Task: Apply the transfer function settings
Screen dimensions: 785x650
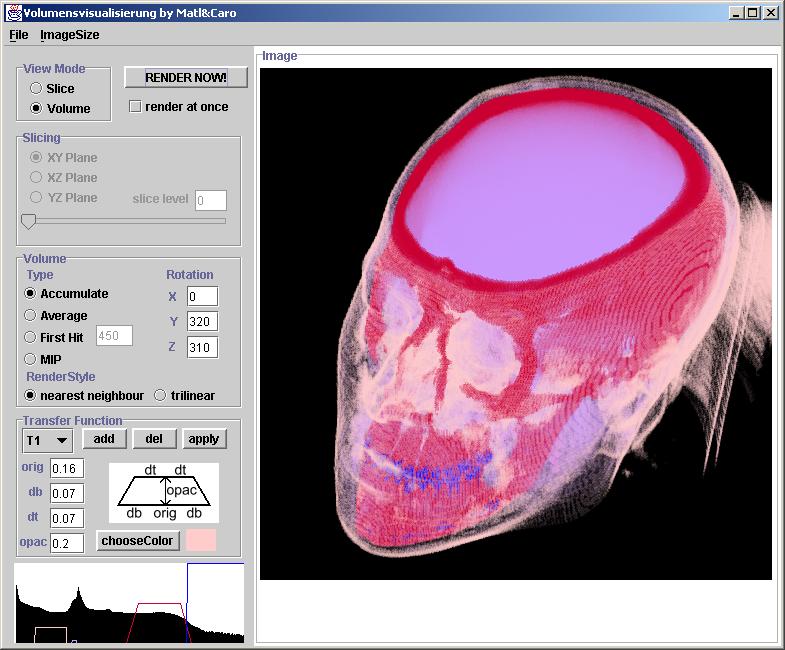Action: [x=204, y=439]
